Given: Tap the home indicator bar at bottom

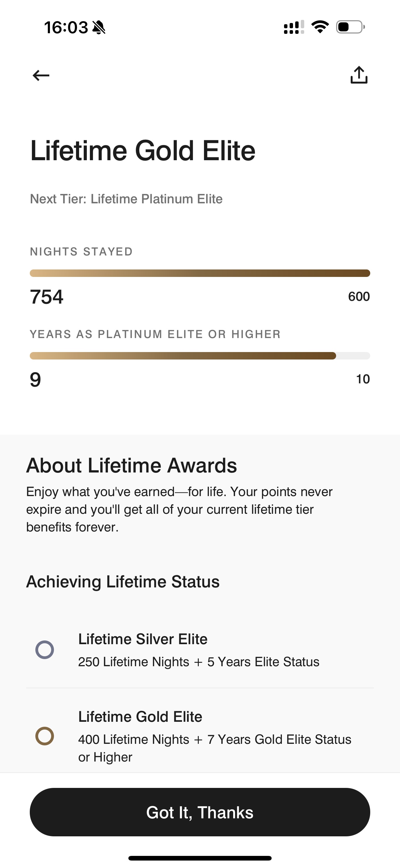Looking at the screenshot, I should pos(200,858).
